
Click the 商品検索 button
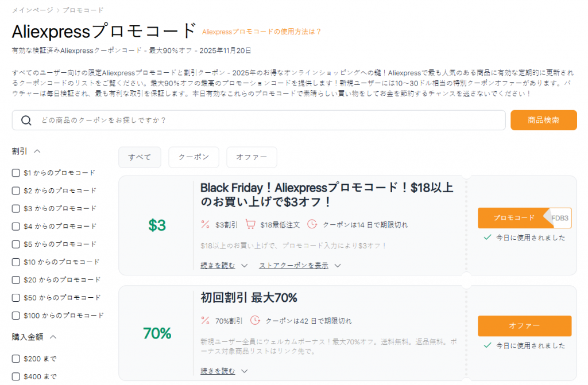[543, 120]
